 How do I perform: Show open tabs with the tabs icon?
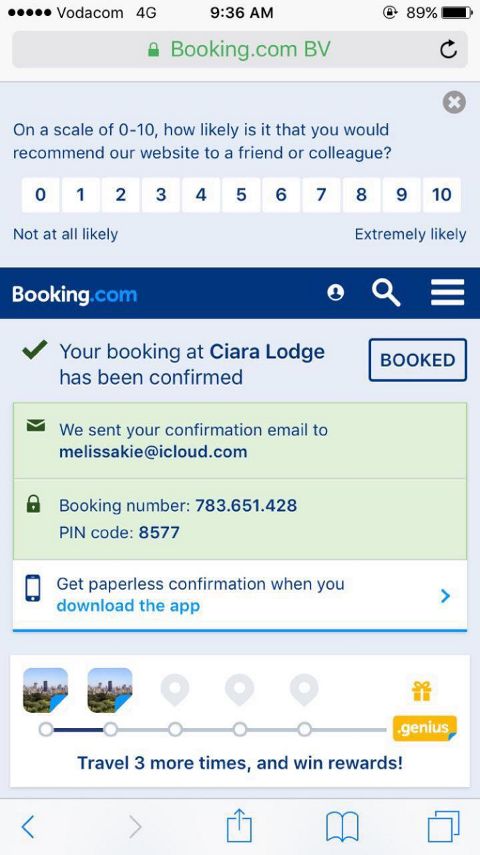pyautogui.click(x=443, y=827)
